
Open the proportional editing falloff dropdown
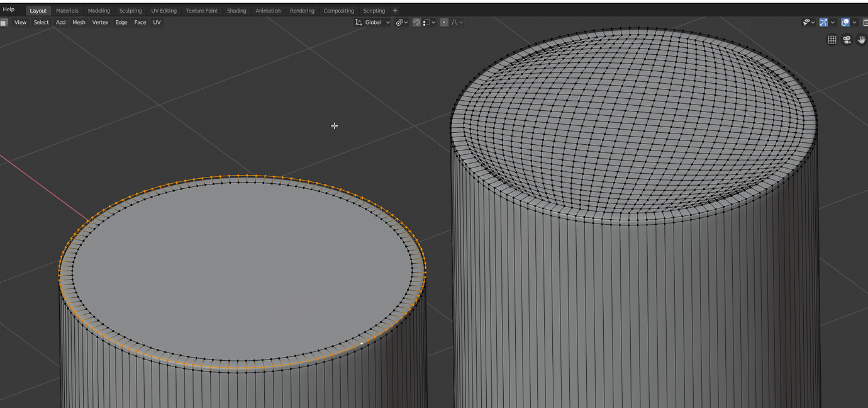pyautogui.click(x=461, y=22)
